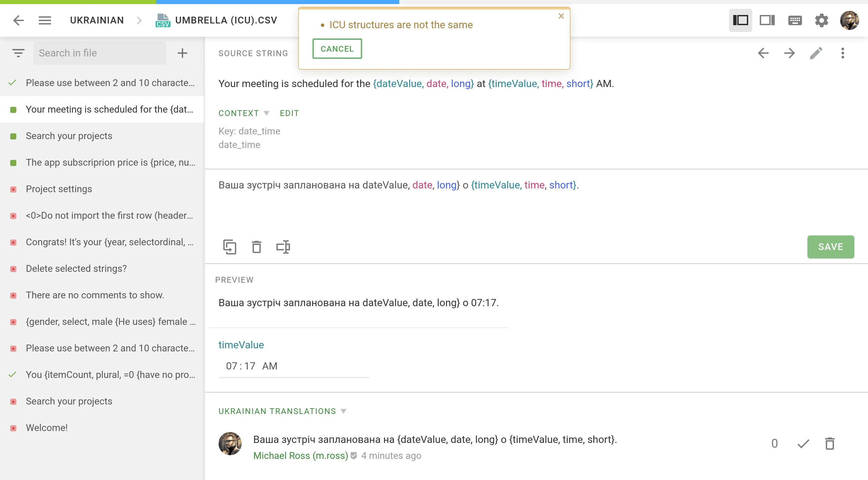Click the filter strings icon in sidebar

pos(18,53)
